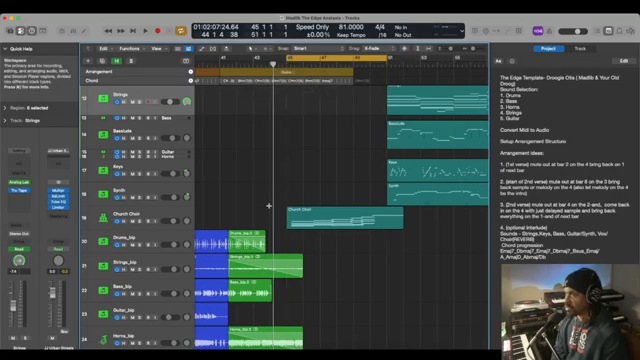Open the Drag mode X-Fade dropdown
Image resolution: width=640 pixels, height=360 pixels.
379,49
